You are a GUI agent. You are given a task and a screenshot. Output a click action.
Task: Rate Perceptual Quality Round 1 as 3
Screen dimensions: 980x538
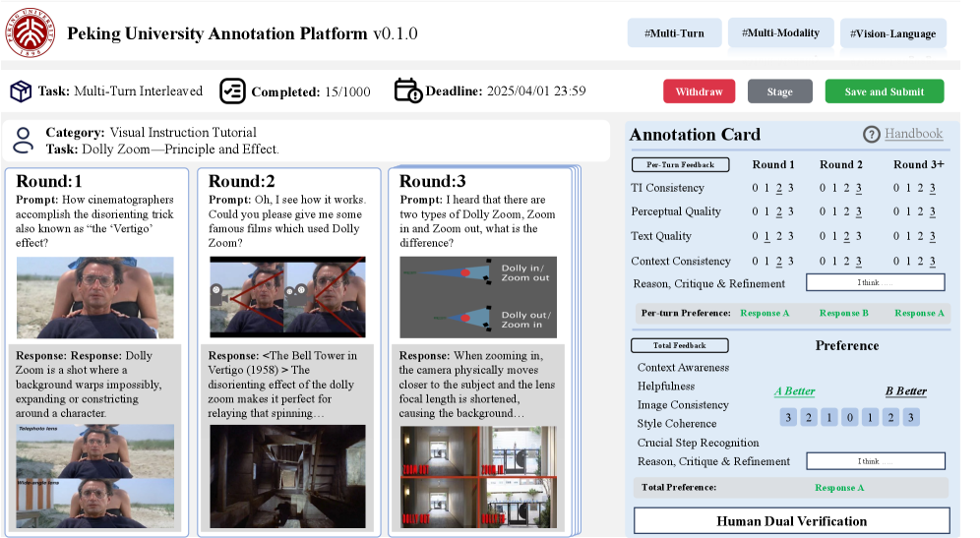coord(791,211)
